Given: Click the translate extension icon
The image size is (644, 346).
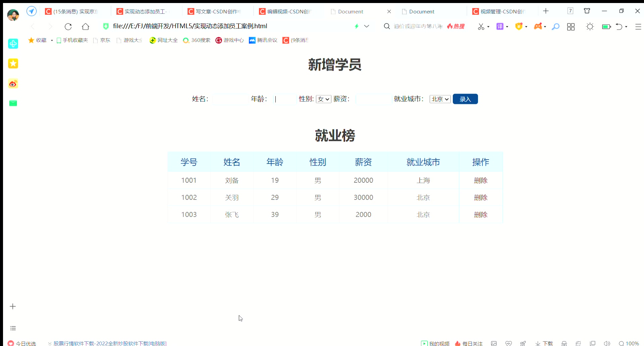Looking at the screenshot, I should pos(500,26).
